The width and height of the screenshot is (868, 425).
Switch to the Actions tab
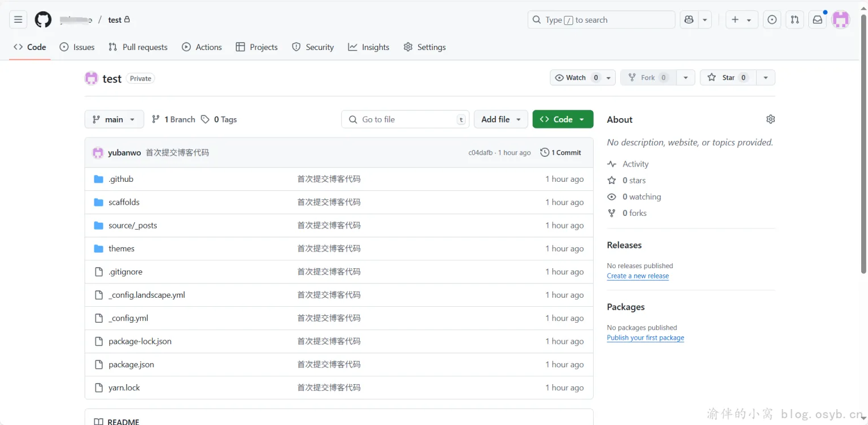(202, 47)
